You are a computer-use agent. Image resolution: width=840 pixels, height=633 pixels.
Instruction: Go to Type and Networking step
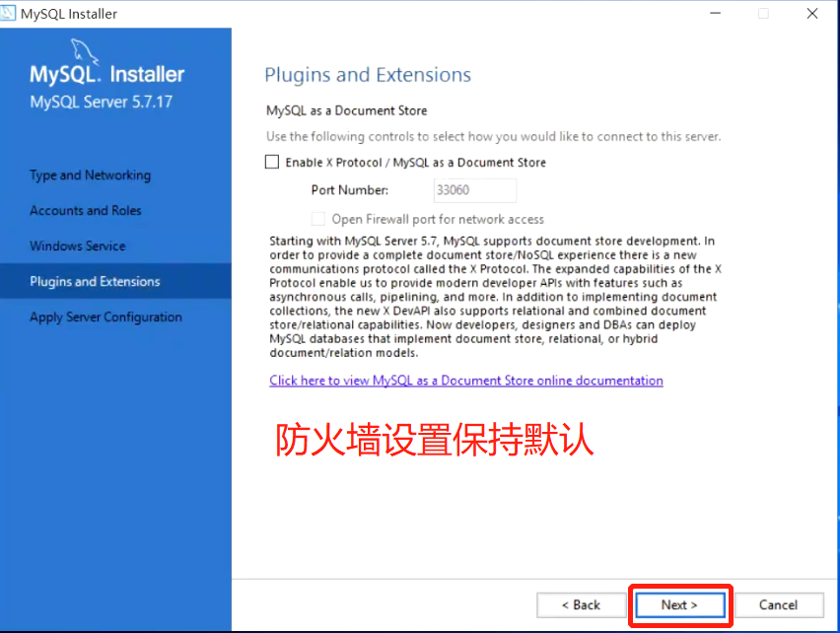[90, 176]
